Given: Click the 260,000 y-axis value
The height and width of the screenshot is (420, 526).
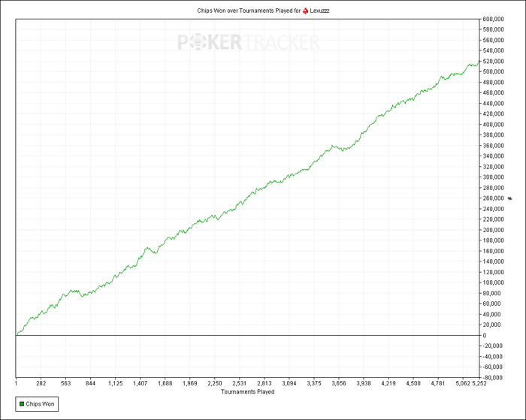Looking at the screenshot, I should (x=493, y=198).
